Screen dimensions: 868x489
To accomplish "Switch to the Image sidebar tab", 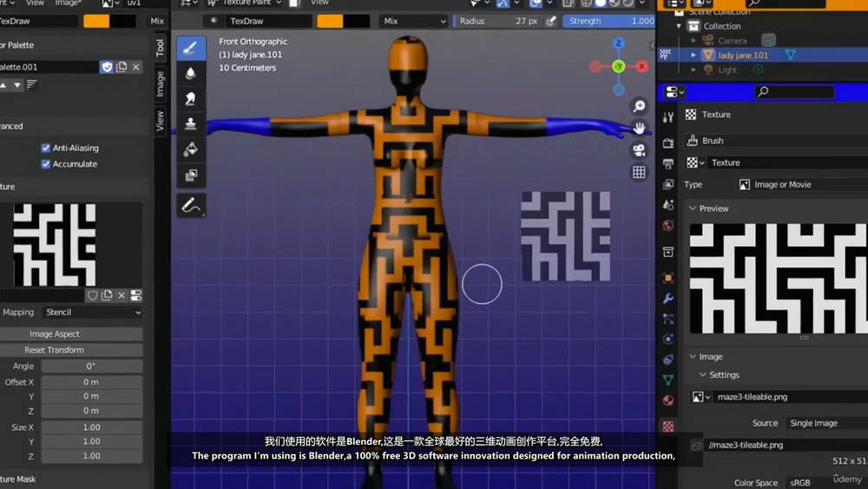I will point(160,83).
